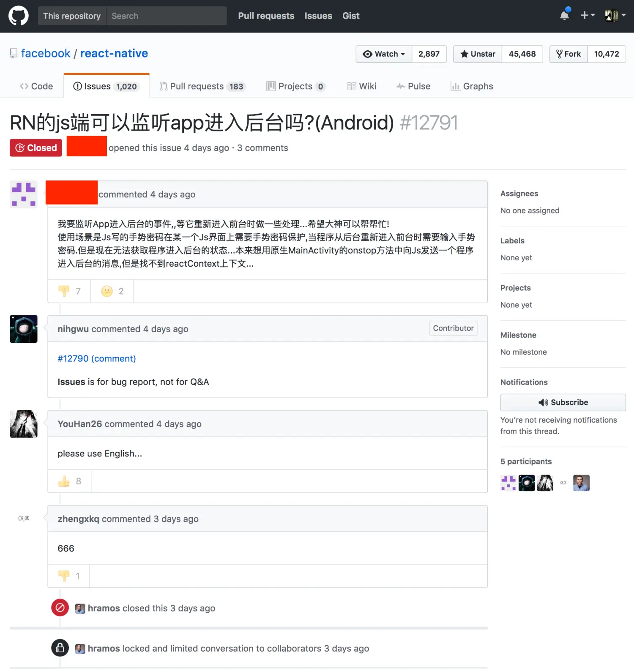Click the Subscribe notifications button

pyautogui.click(x=563, y=402)
